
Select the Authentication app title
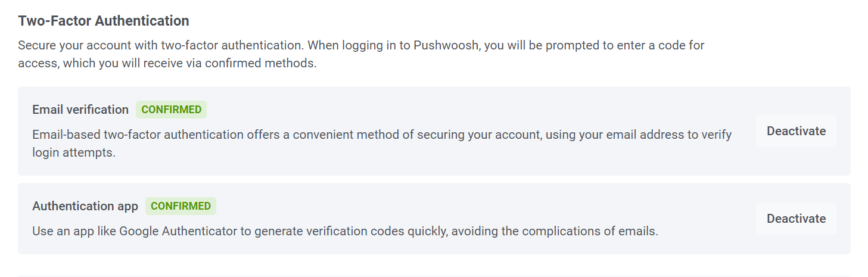(x=85, y=206)
